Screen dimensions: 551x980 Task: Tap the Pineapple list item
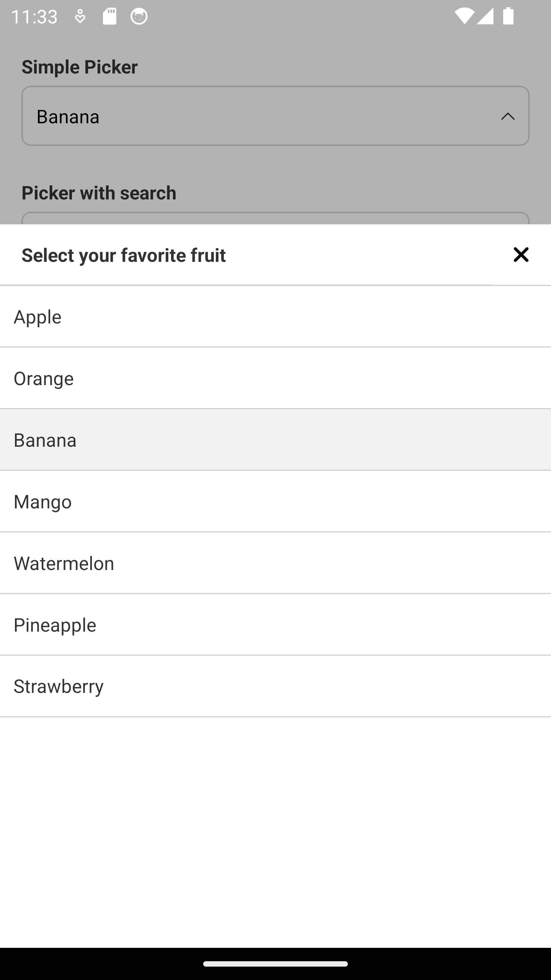(x=275, y=625)
